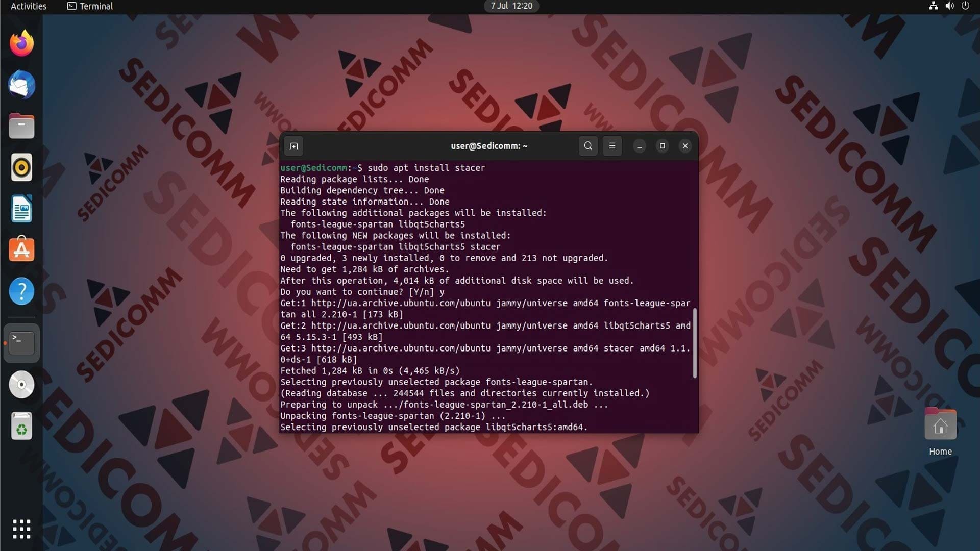Viewport: 980px width, 551px height.
Task: Click the 'Home' label under desktop icon
Action: point(940,452)
